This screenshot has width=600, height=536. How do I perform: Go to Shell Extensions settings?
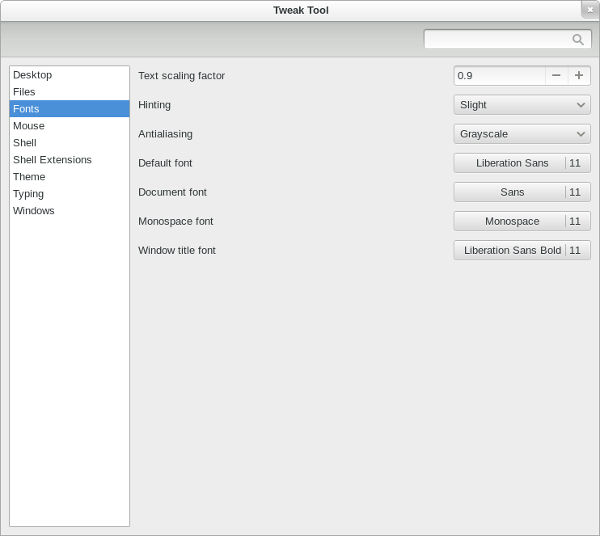pyautogui.click(x=70, y=160)
